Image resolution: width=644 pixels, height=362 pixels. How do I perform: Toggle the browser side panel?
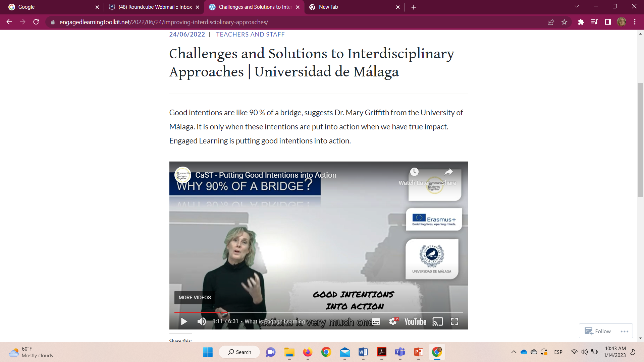click(608, 22)
